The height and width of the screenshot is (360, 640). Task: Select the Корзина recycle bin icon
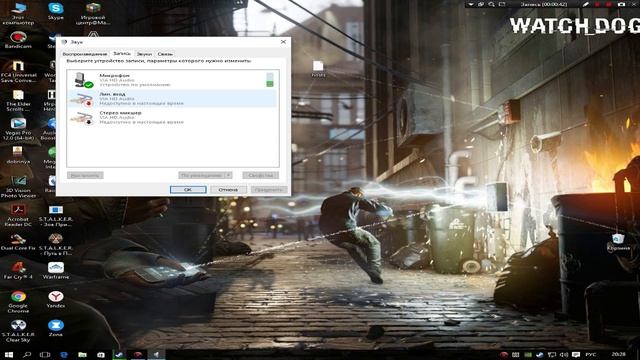pyautogui.click(x=618, y=242)
